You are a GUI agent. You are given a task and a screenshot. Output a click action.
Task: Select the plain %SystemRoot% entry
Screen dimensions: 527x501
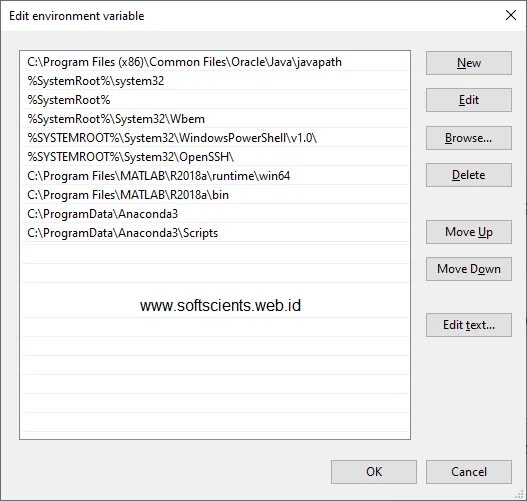point(216,100)
